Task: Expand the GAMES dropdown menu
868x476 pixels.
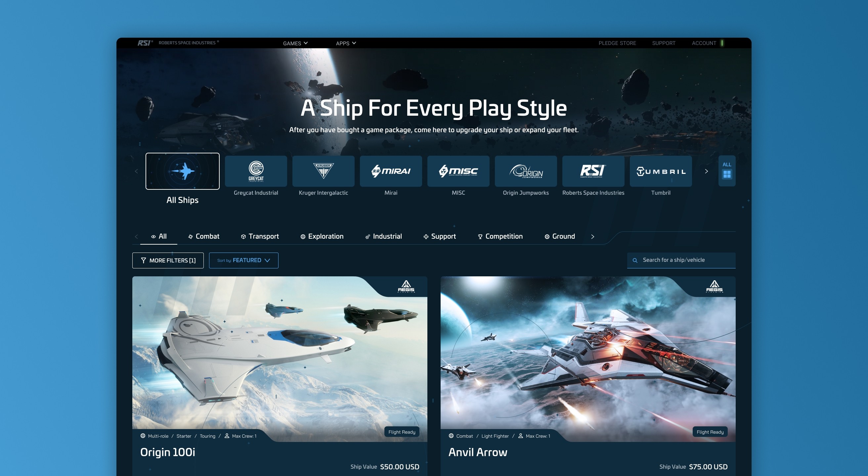Action: (295, 43)
